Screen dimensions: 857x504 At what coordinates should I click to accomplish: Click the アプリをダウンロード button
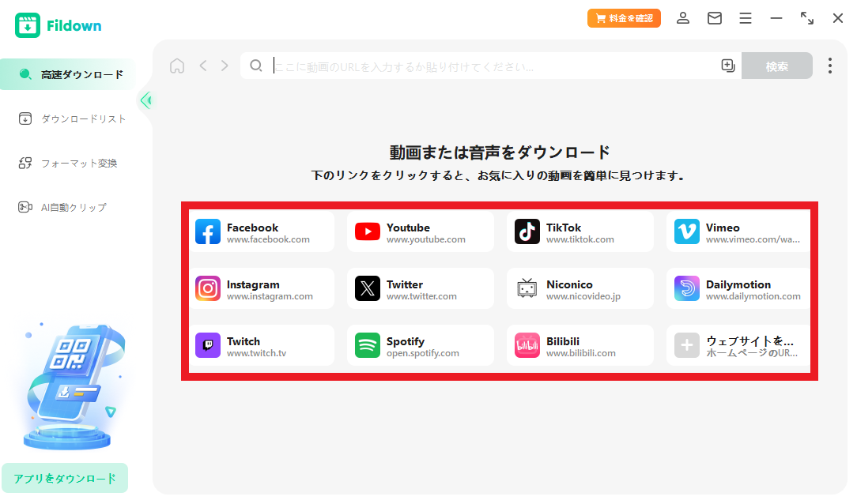[x=65, y=478]
